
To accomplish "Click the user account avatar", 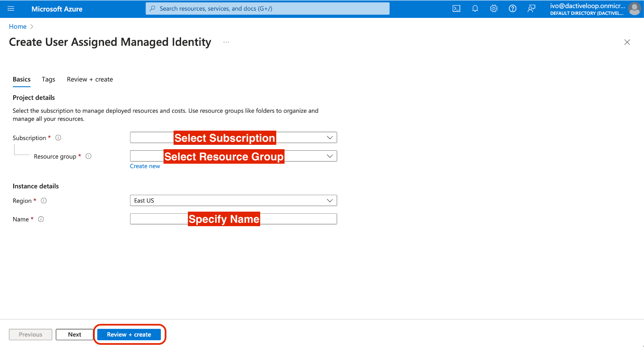I will 634,9.
